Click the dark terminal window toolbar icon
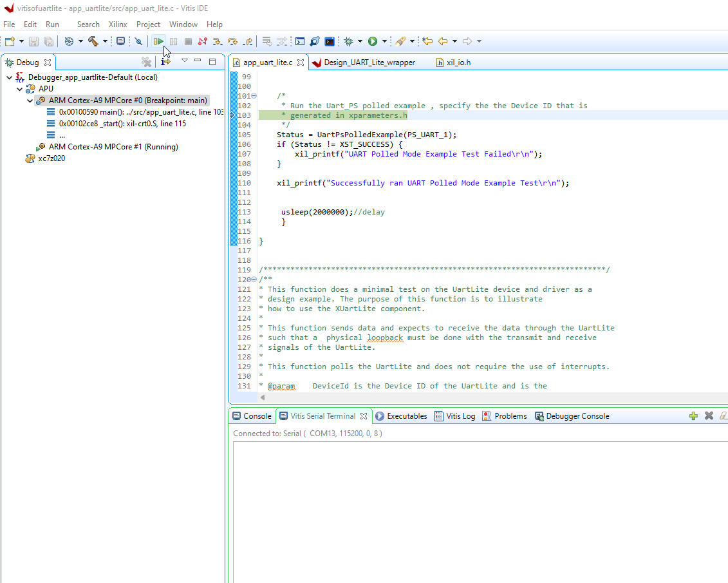Viewport: 728px width, 583px height. click(330, 41)
